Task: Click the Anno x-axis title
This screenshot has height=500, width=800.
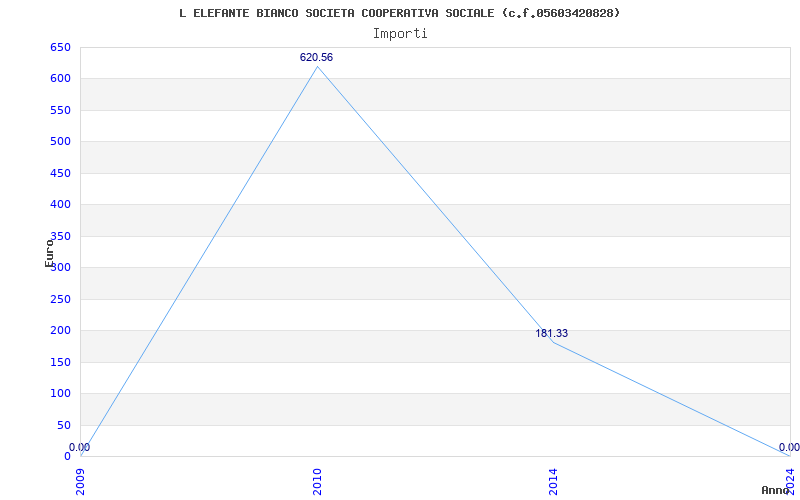Action: coord(776,490)
